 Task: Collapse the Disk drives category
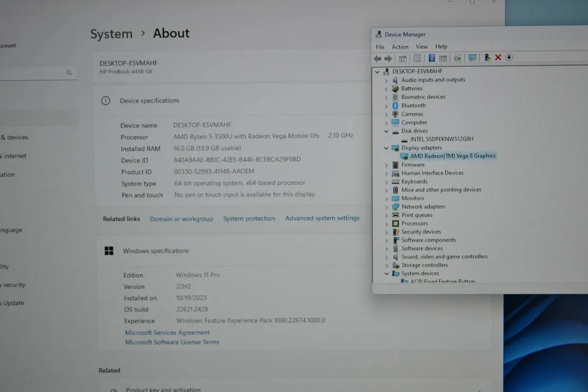coord(386,131)
